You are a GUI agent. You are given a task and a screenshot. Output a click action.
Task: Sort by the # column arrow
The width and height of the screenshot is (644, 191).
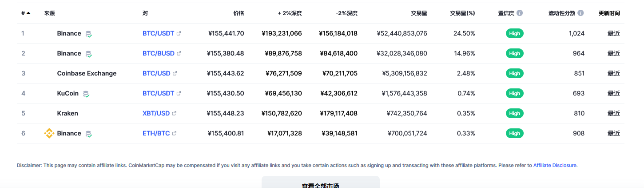click(28, 13)
